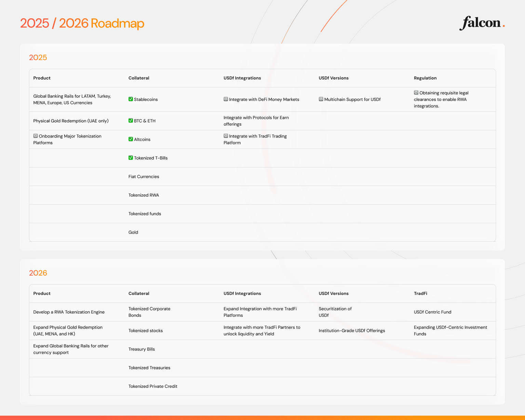Click "Integrate with more TradFi Partners" text

point(262,331)
